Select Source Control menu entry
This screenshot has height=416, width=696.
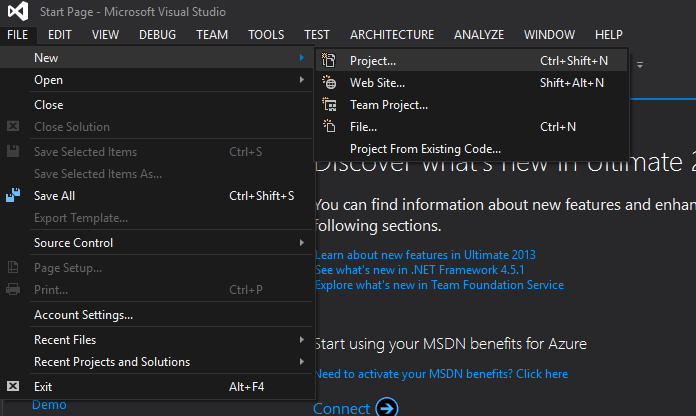(157, 243)
